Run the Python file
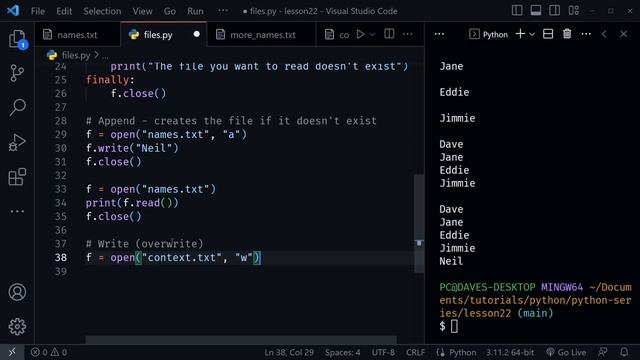Viewport: 640px width, 360px height. [360, 34]
